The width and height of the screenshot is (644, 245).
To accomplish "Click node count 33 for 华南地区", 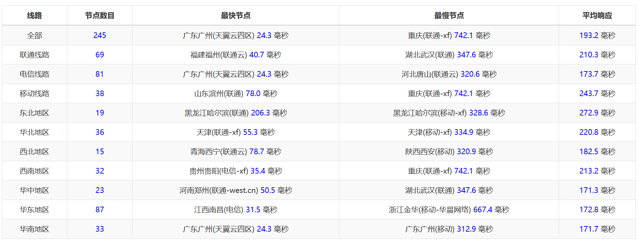I will tap(100, 229).
